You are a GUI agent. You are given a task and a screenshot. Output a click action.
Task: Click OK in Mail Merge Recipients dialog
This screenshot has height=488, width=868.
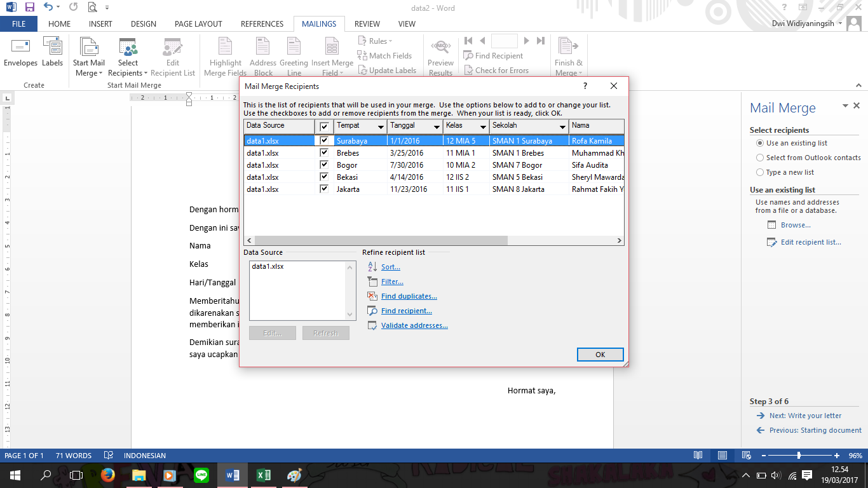tap(600, 355)
